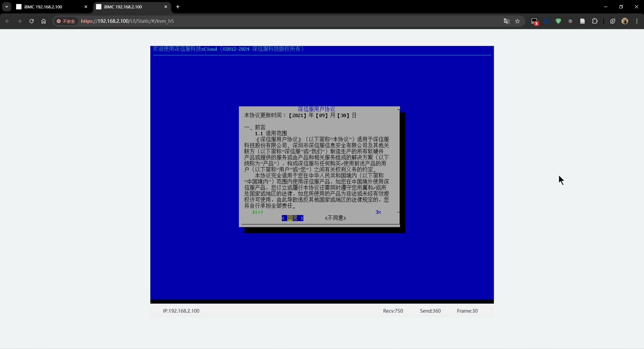Click the Recv:750 status entry
The image size is (644, 349).
393,311
